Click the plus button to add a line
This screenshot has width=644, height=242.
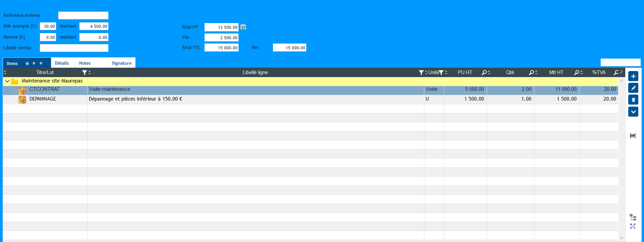click(633, 76)
